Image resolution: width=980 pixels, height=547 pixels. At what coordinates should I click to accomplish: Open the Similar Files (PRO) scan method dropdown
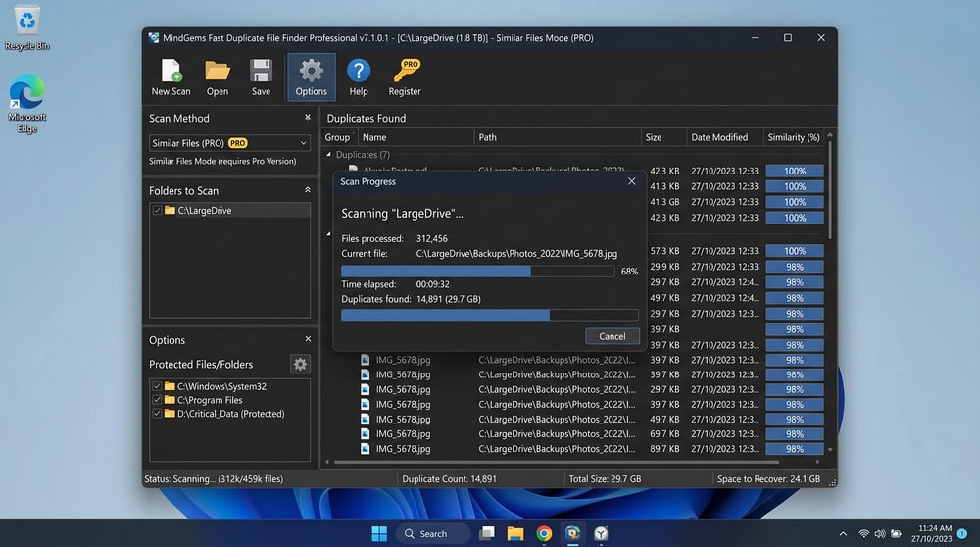[229, 143]
